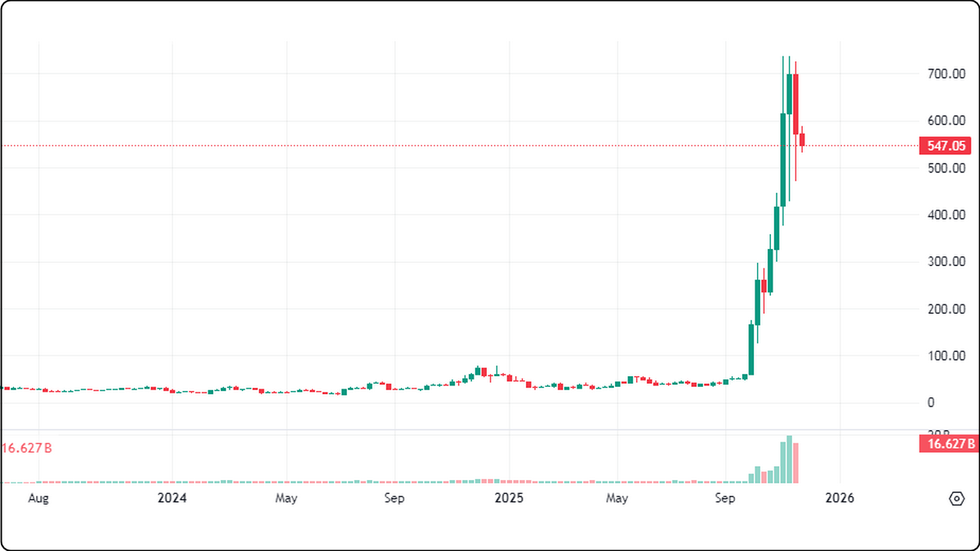Screen dimensions: 980x551
Task: Click the May label left of 2025
Action: pos(287,498)
